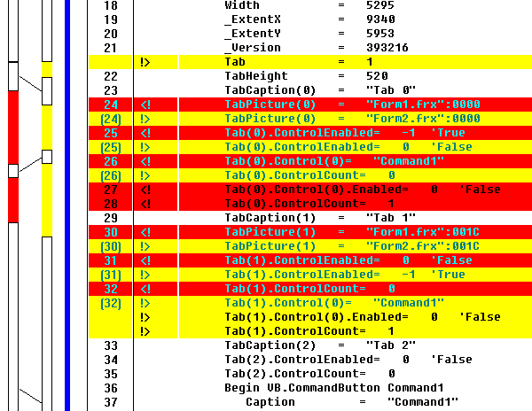Click the '<!' marker beside line 27

(145, 190)
